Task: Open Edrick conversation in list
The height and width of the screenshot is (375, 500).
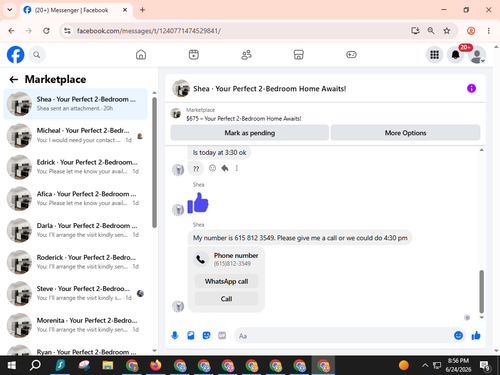Action: tap(75, 167)
